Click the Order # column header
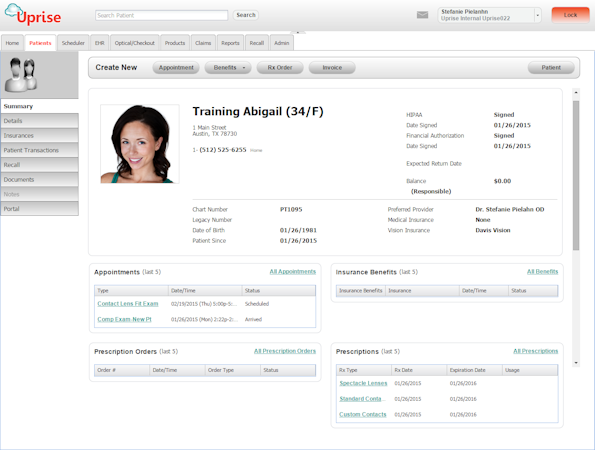This screenshot has width=595, height=450. click(x=122, y=370)
